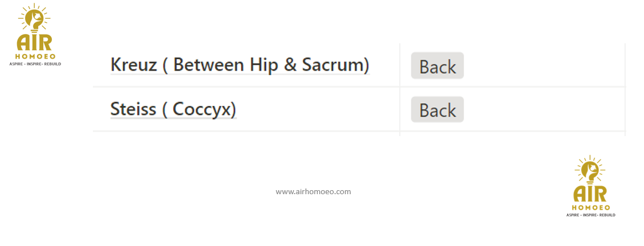Click the word Steiss in the table
The height and width of the screenshot is (246, 644).
click(x=133, y=108)
